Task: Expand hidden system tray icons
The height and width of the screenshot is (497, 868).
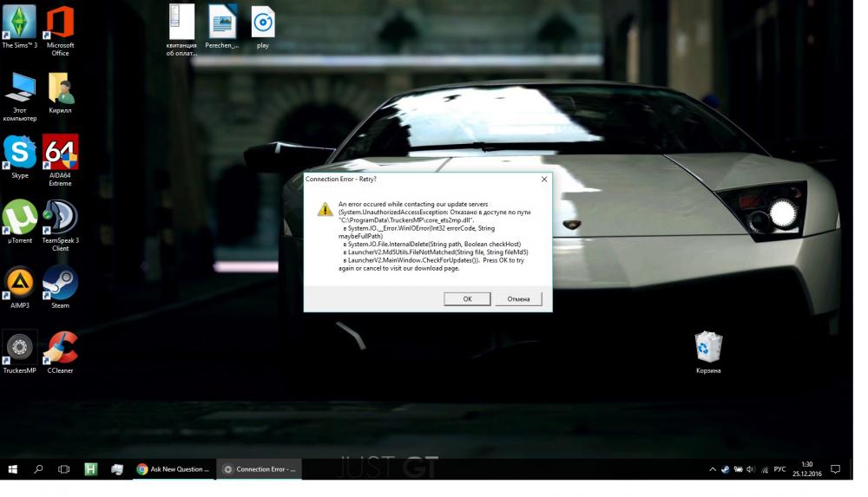Action: coord(713,469)
